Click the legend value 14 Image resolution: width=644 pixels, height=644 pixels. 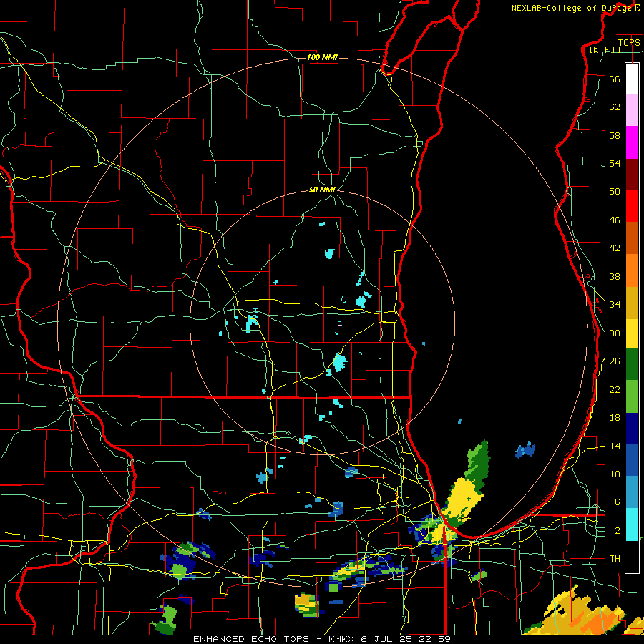pyautogui.click(x=615, y=446)
